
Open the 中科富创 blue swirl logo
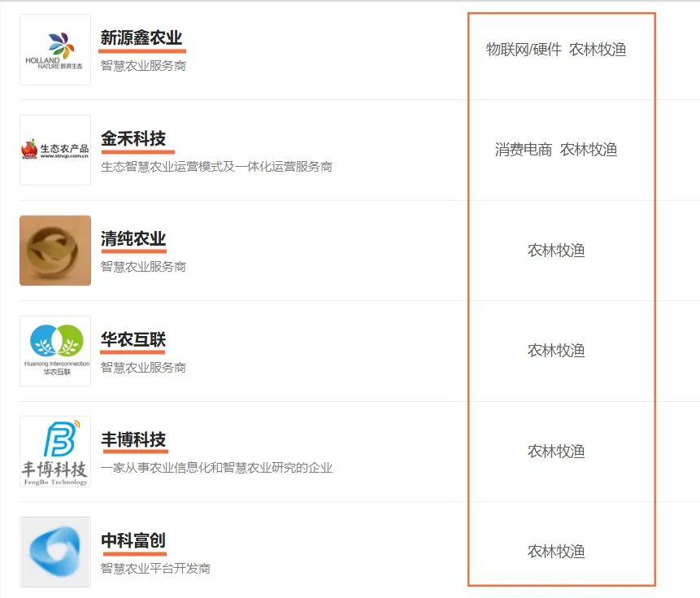(55, 552)
